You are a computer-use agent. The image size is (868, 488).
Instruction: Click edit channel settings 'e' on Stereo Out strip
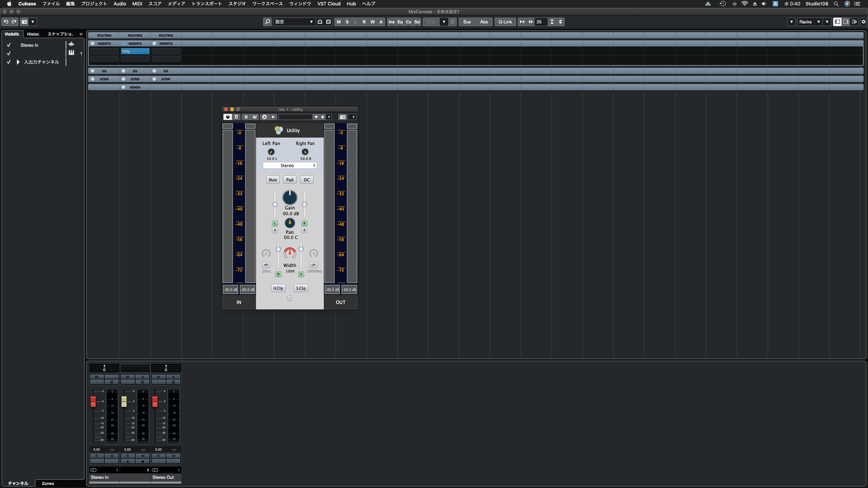[x=174, y=382]
